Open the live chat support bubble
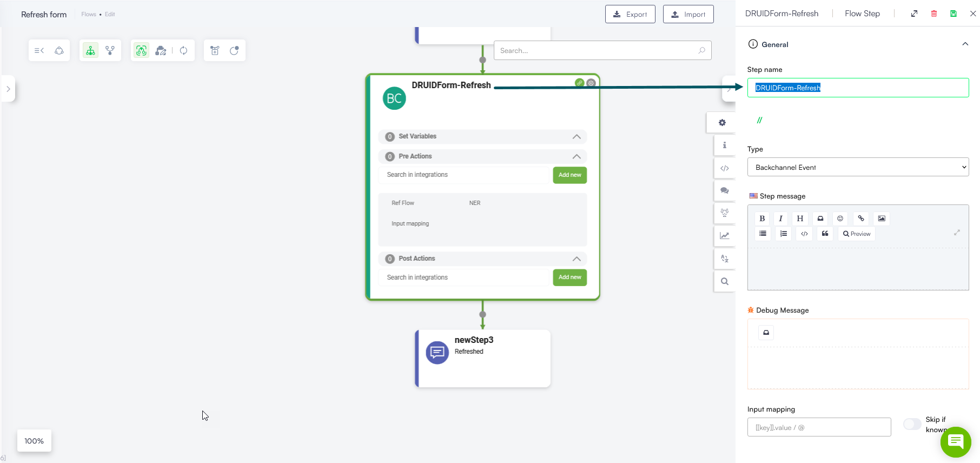Screen dimensions: 980x463 click(955, 442)
